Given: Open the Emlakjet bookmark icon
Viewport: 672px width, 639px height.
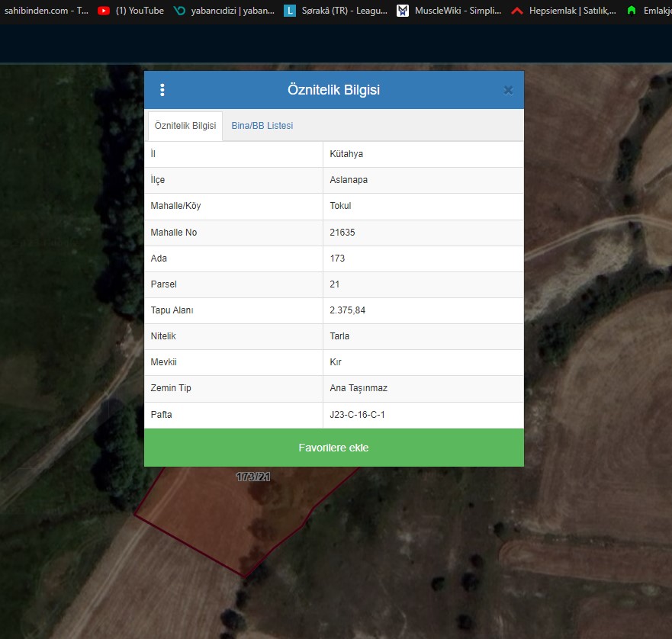Looking at the screenshot, I should (x=631, y=11).
